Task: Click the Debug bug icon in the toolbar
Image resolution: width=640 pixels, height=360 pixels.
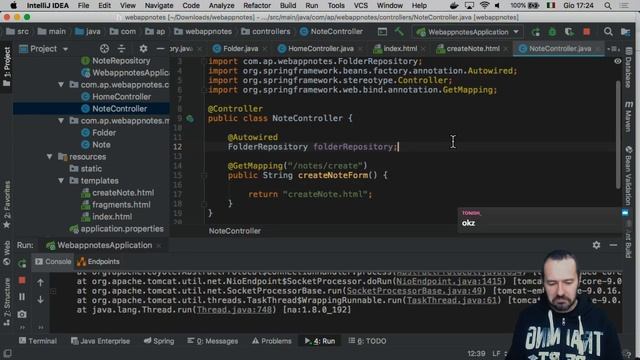Action: click(x=552, y=32)
